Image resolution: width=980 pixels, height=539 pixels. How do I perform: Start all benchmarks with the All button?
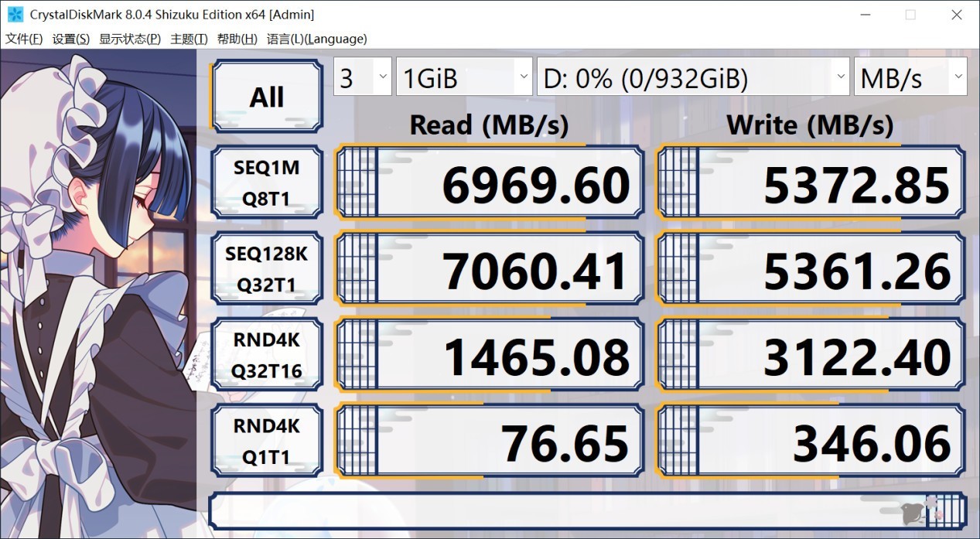pos(267,97)
